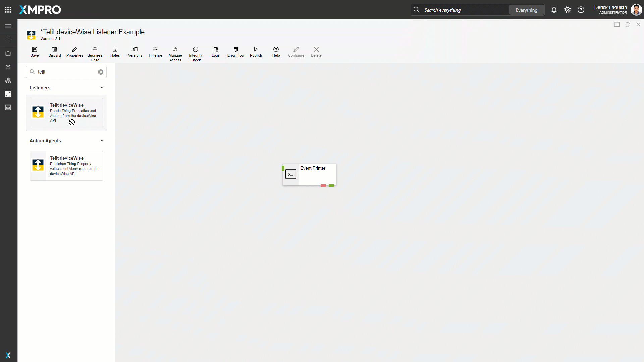Viewport: 644px width, 362px height.
Task: Discard changes with the trash icon
Action: pyautogui.click(x=54, y=52)
